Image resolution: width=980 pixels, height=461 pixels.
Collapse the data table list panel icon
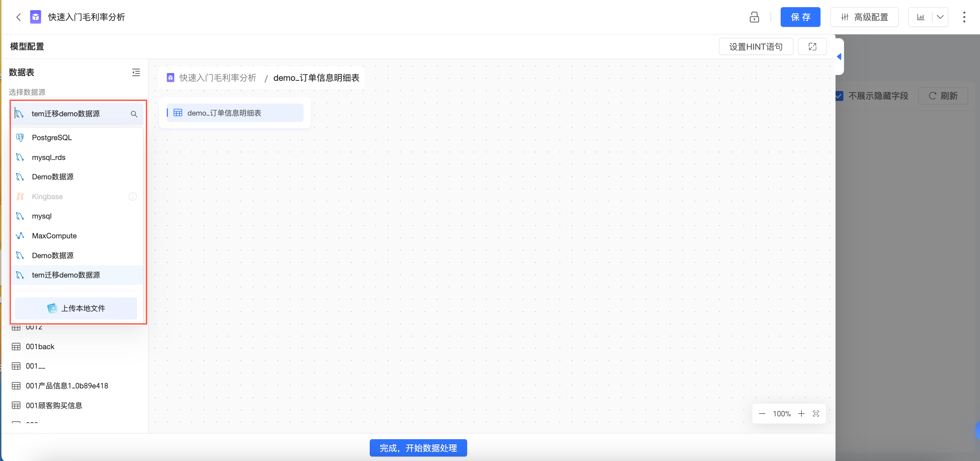tap(136, 72)
